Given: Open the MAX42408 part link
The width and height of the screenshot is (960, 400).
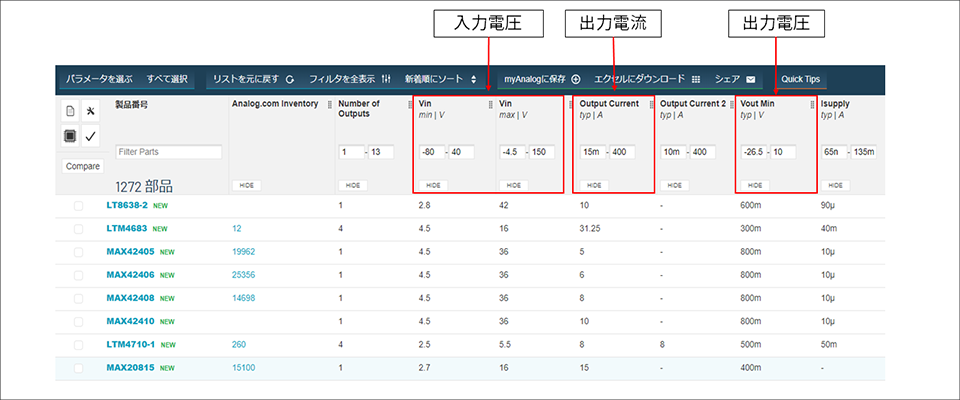Looking at the screenshot, I should tap(130, 298).
